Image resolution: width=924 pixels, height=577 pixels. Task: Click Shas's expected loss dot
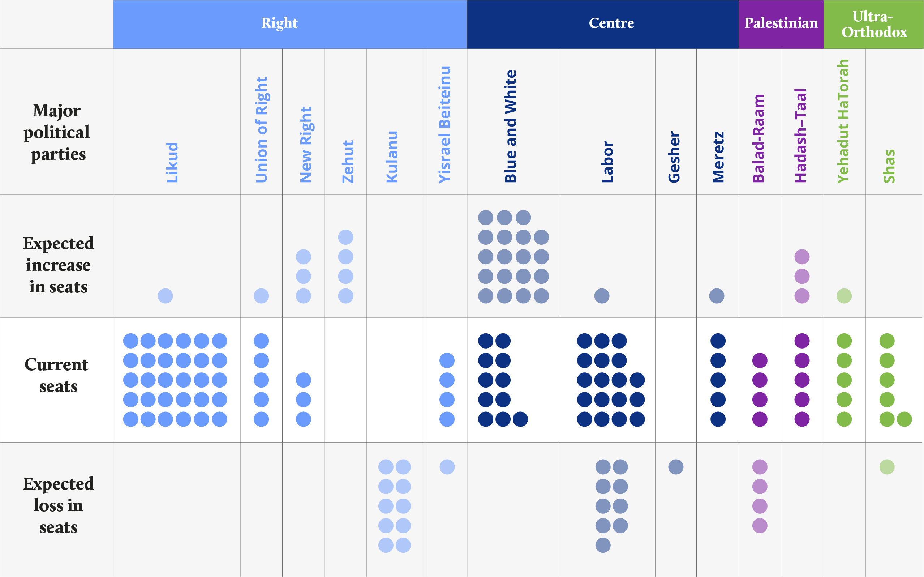coord(887,467)
